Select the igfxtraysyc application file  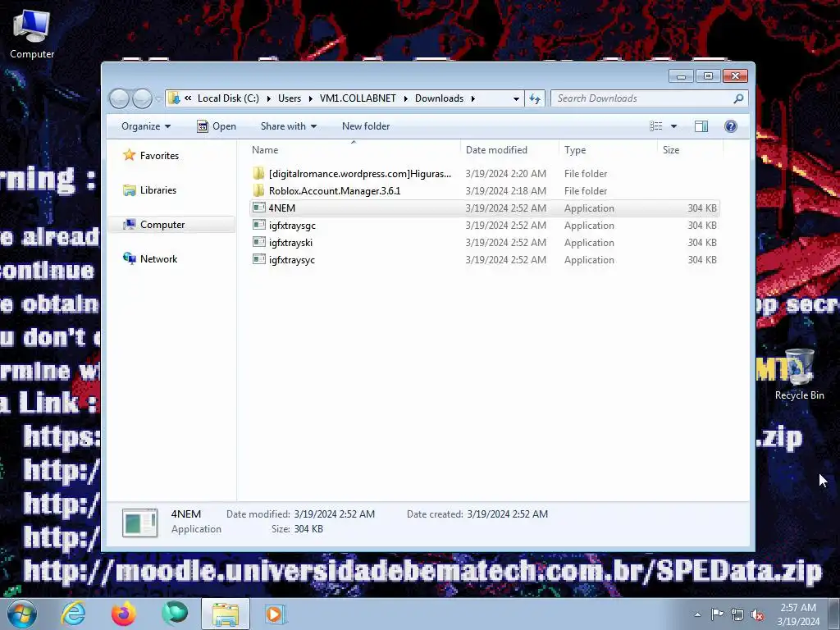[484, 259]
